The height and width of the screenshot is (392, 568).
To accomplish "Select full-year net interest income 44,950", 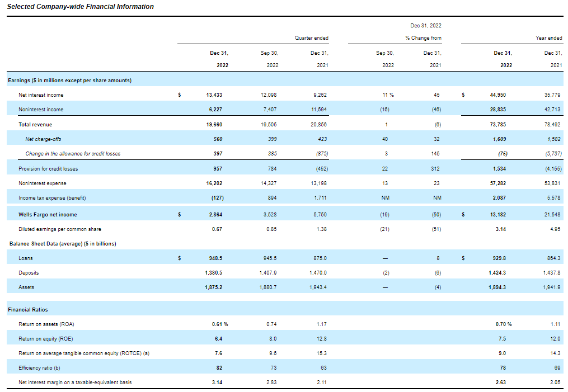I will pos(498,95).
